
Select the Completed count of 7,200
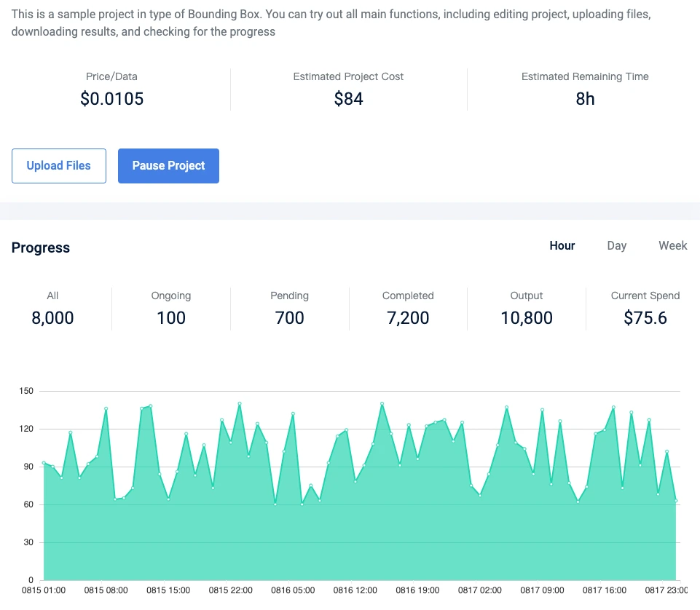pyautogui.click(x=408, y=318)
